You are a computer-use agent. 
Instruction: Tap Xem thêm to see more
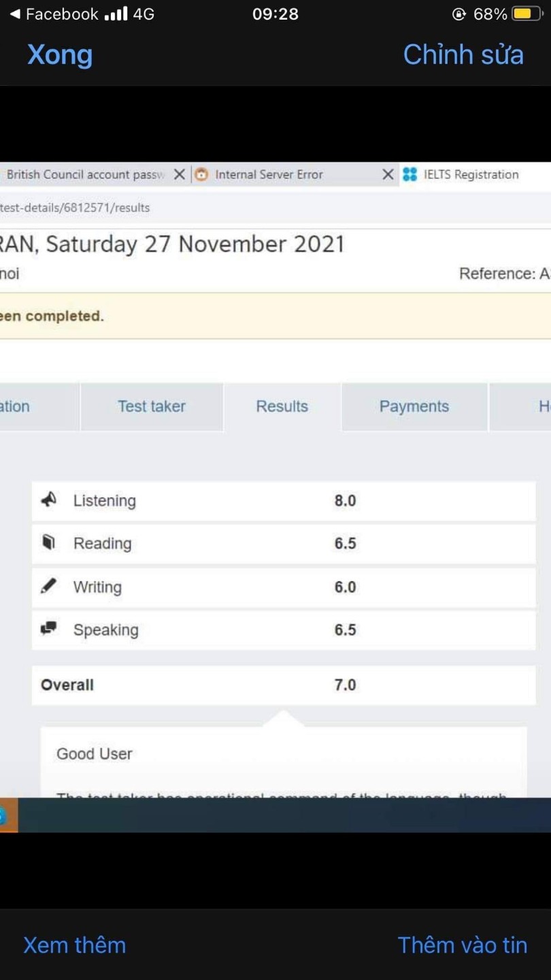75,945
